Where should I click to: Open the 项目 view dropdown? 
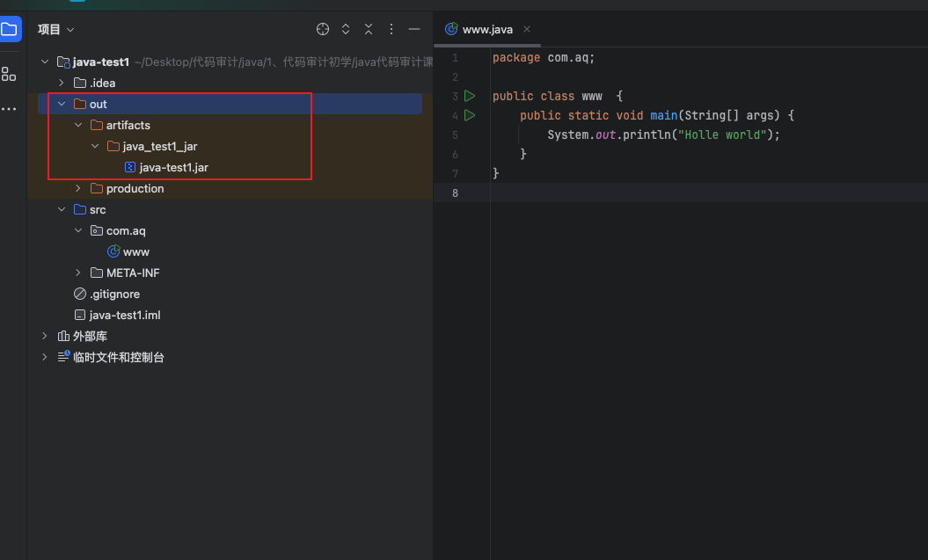56,30
